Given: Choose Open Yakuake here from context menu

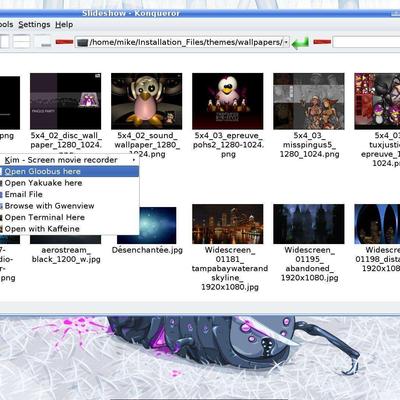Looking at the screenshot, I should click(69, 183).
